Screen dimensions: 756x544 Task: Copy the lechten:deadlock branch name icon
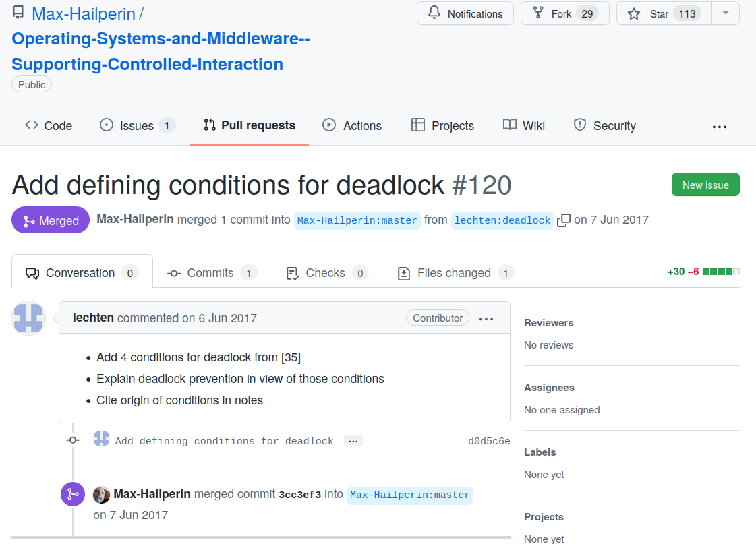click(564, 220)
